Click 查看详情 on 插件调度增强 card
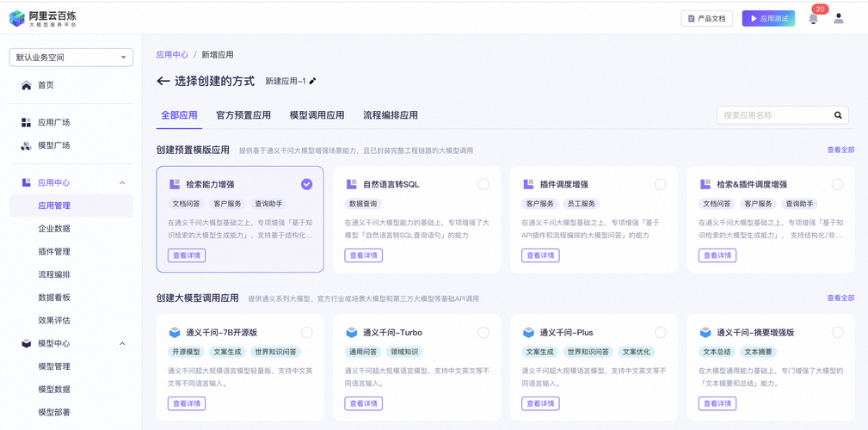The width and height of the screenshot is (868, 430). click(x=540, y=255)
